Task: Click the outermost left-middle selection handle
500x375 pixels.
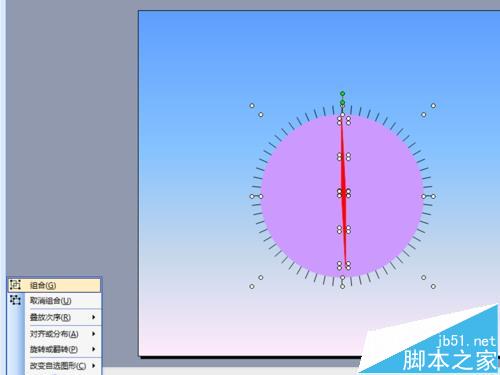Action: tap(252, 196)
